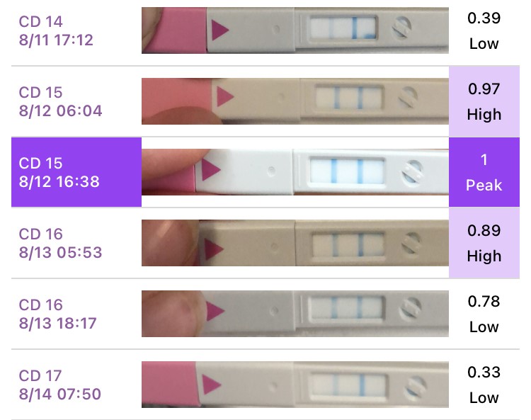
Task: Open the CD 14 8/11 17:12 test strip photo
Action: [295, 30]
